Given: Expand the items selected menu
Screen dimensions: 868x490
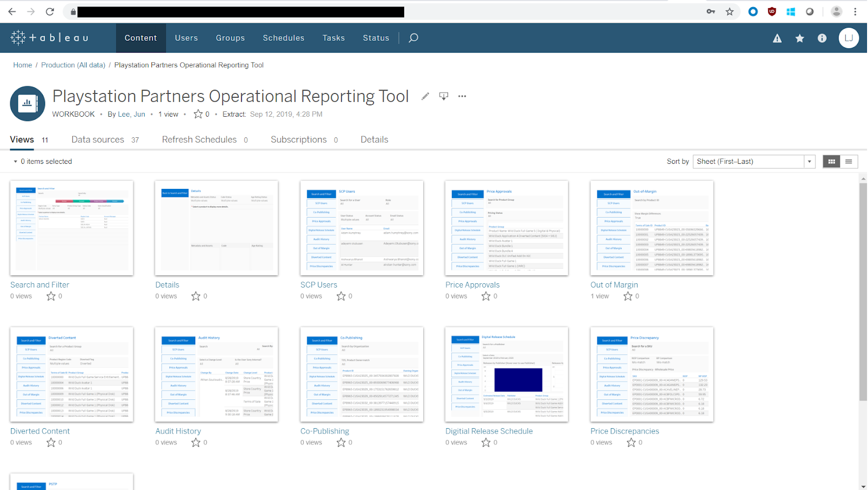Looking at the screenshot, I should [42, 162].
